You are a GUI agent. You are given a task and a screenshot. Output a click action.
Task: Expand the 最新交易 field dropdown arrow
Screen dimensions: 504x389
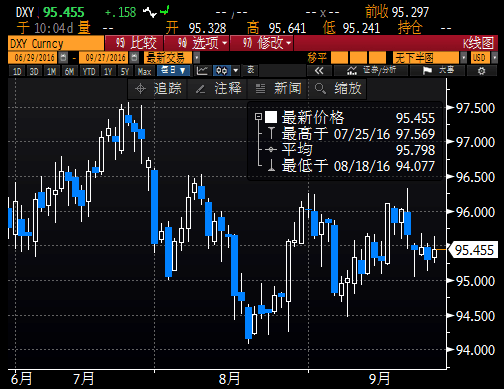point(196,58)
